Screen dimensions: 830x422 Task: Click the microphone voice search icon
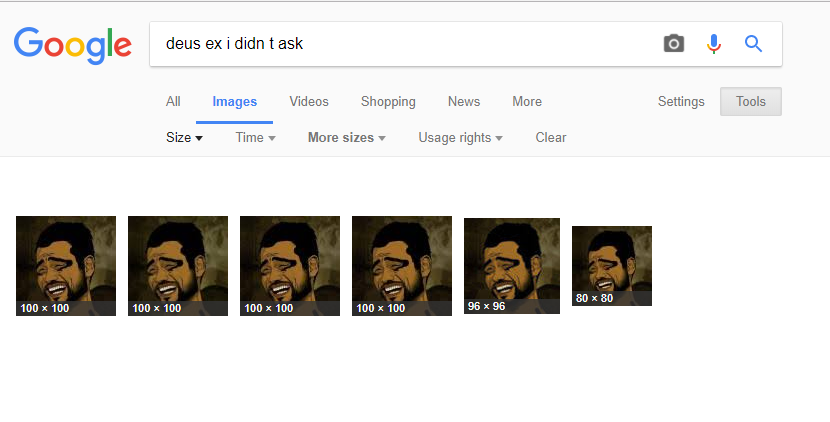[x=714, y=44]
